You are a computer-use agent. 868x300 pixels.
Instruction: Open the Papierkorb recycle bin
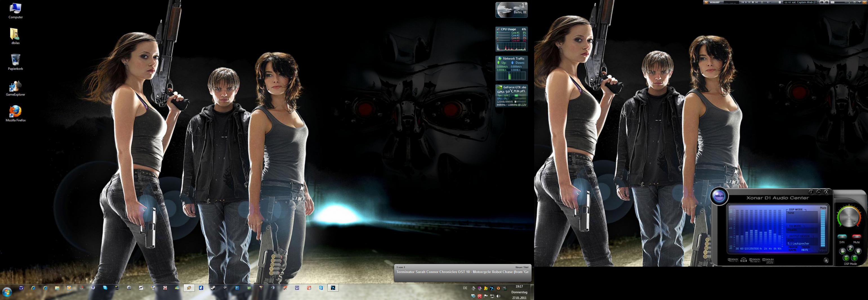15,62
